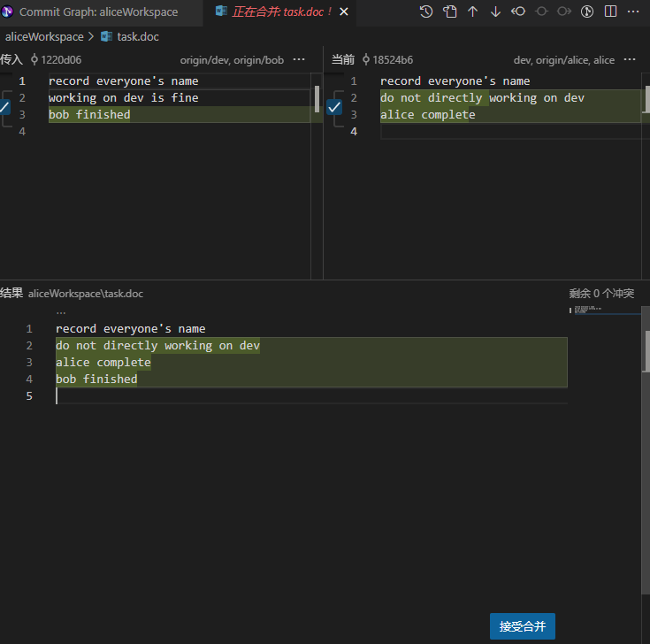Screen dimensions: 650x644
Task: Go to next conflict with down arrow
Action: (x=495, y=11)
